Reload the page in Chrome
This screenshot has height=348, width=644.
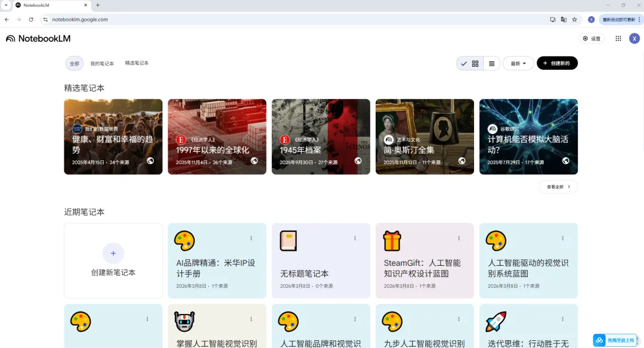(x=31, y=19)
